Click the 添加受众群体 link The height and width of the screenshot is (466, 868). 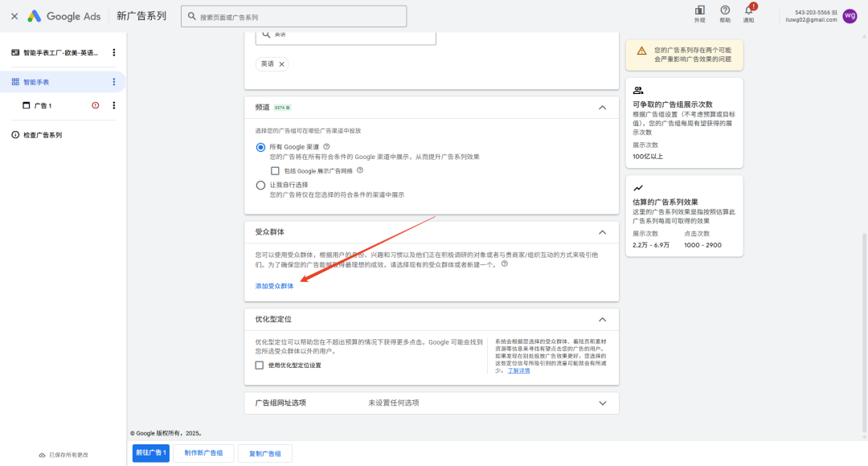(274, 286)
